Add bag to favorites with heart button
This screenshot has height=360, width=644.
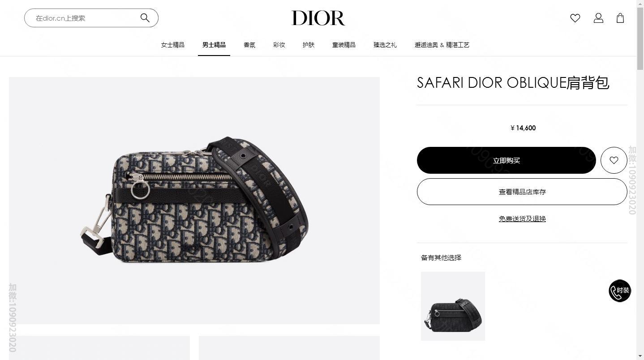614,160
